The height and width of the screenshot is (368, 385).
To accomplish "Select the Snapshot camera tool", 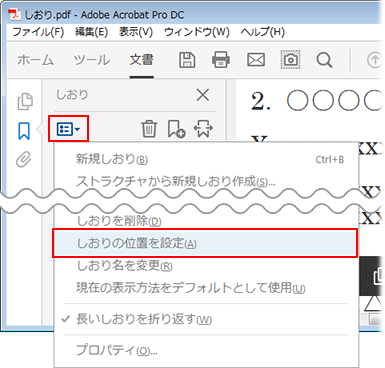I will [x=290, y=60].
